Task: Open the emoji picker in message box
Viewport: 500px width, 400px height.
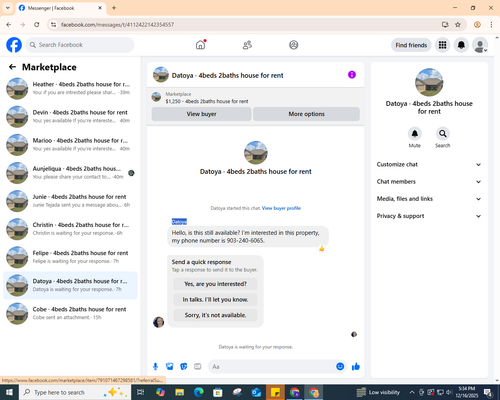Action: coord(340,367)
